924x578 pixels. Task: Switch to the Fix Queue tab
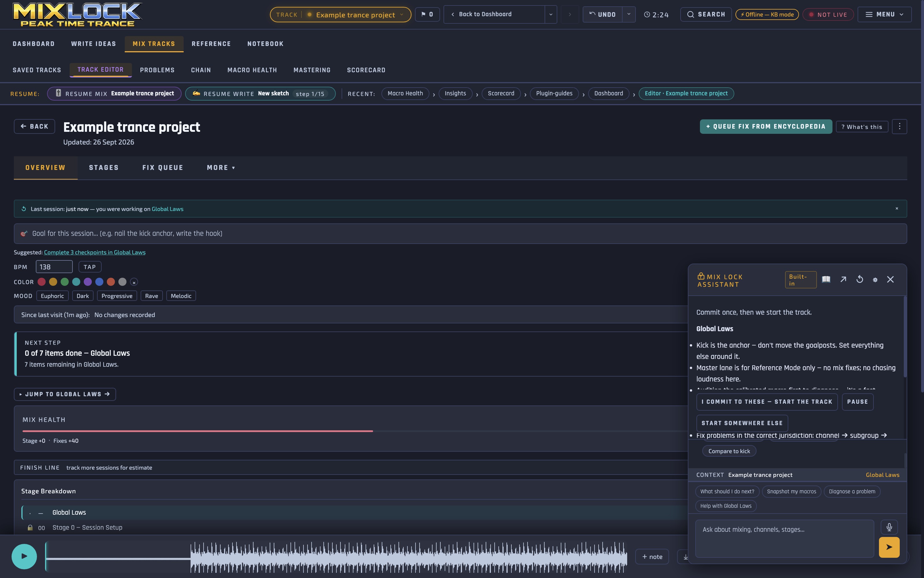[x=163, y=168]
